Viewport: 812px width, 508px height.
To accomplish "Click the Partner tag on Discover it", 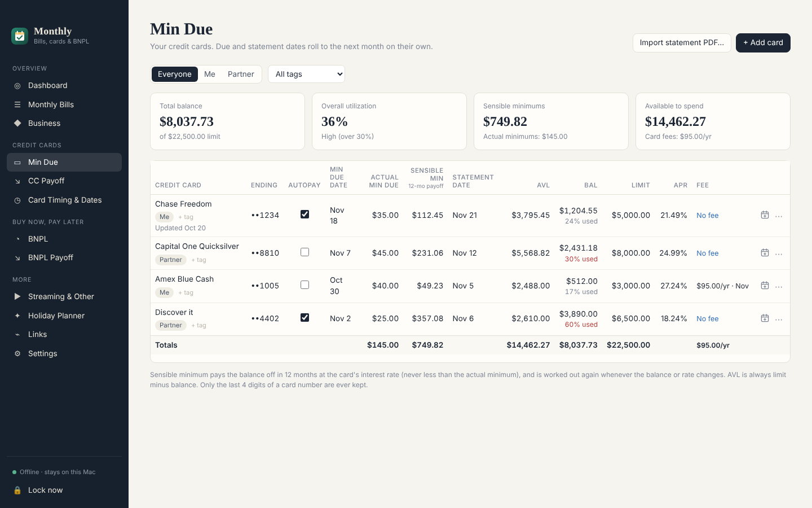I will click(x=171, y=325).
